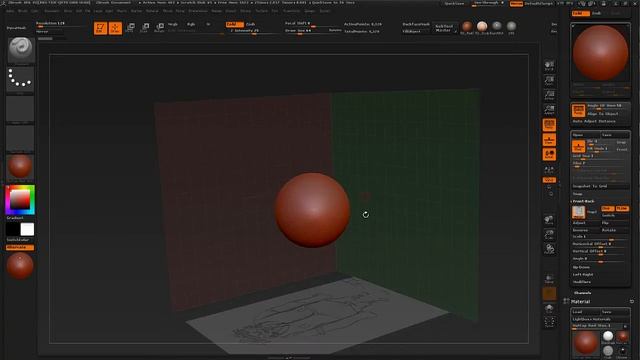The height and width of the screenshot is (360, 640).
Task: Toggle the XYZ rotation mode button
Action: pyautogui.click(x=549, y=180)
